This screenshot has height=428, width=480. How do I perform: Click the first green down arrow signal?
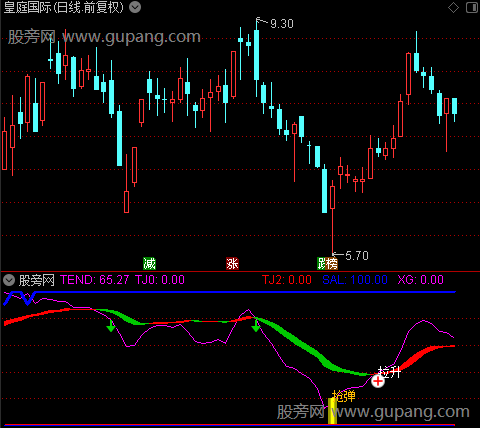coord(111,326)
